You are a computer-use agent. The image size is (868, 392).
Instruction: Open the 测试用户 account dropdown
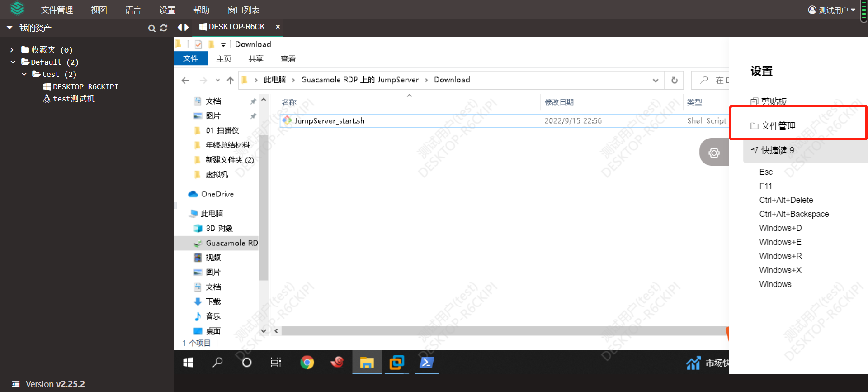coord(832,10)
